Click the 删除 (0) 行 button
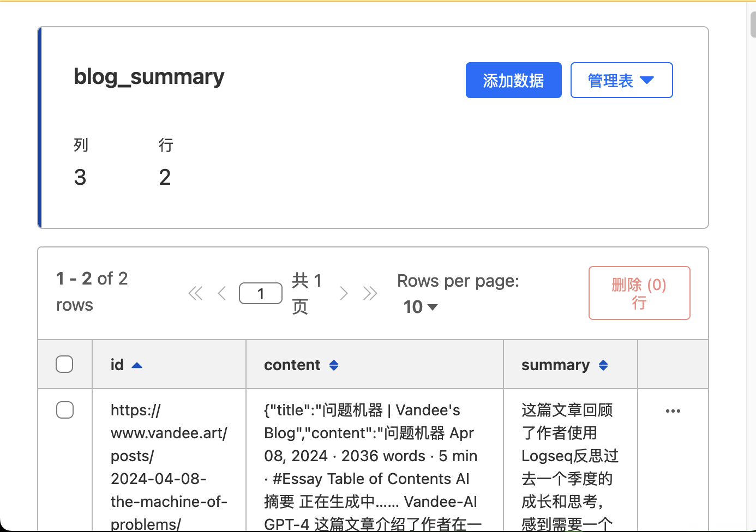This screenshot has height=532, width=756. pyautogui.click(x=639, y=293)
